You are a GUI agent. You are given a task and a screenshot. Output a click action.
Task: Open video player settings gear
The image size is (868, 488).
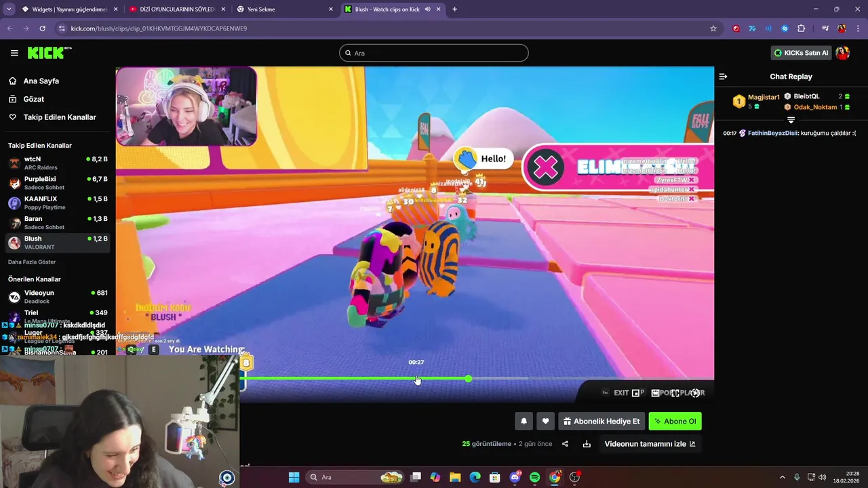pyautogui.click(x=695, y=392)
